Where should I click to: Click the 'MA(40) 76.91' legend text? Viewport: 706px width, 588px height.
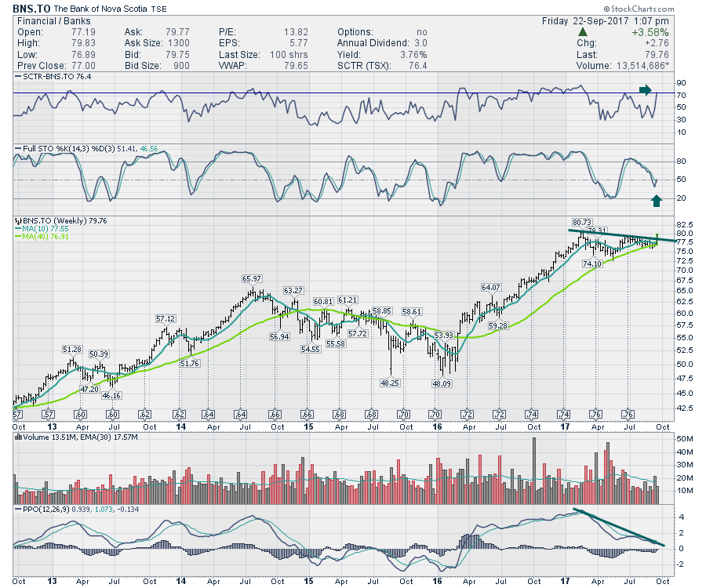point(45,236)
